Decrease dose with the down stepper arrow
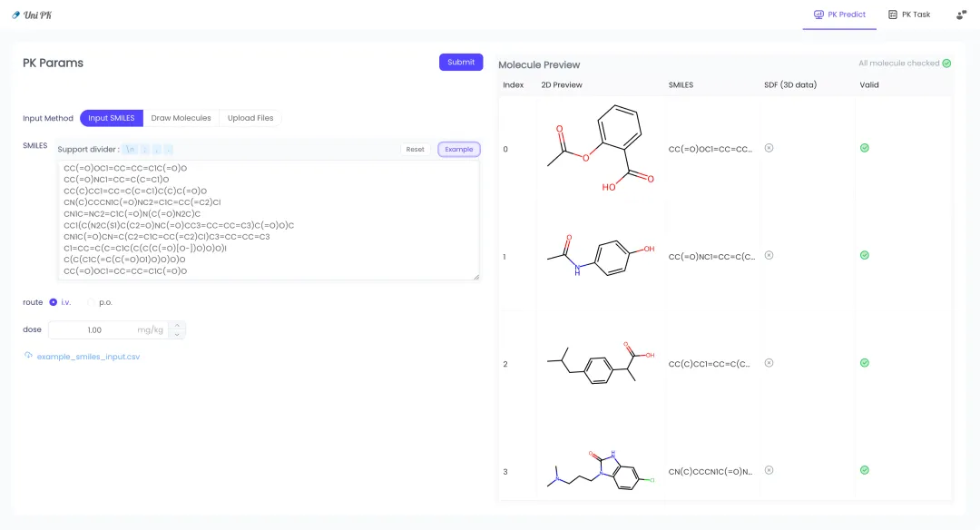This screenshot has width=980, height=530. tap(178, 335)
